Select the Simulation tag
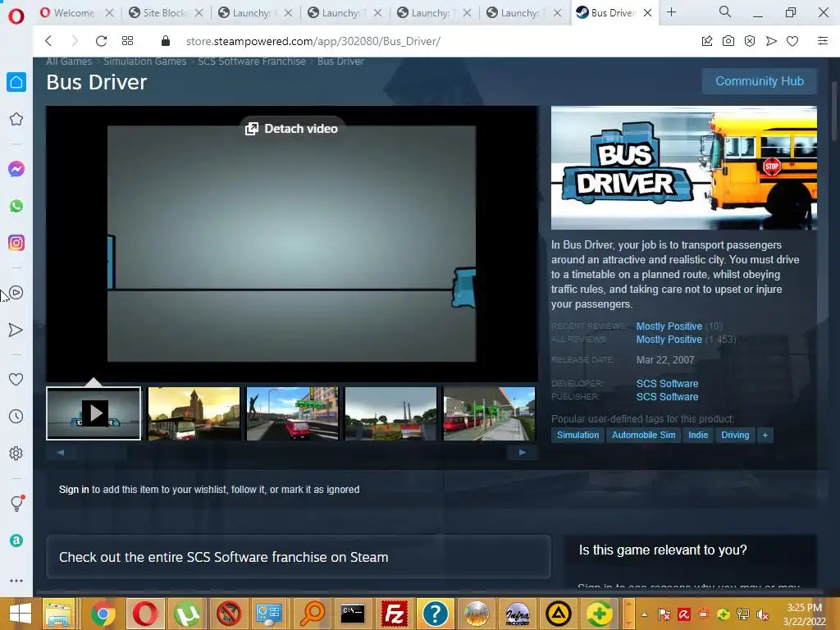The height and width of the screenshot is (630, 840). 577,435
